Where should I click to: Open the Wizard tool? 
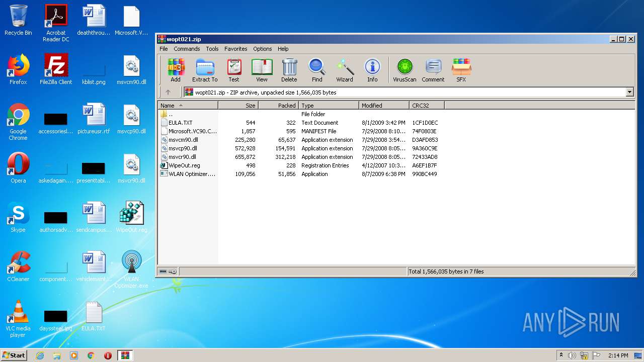[345, 70]
